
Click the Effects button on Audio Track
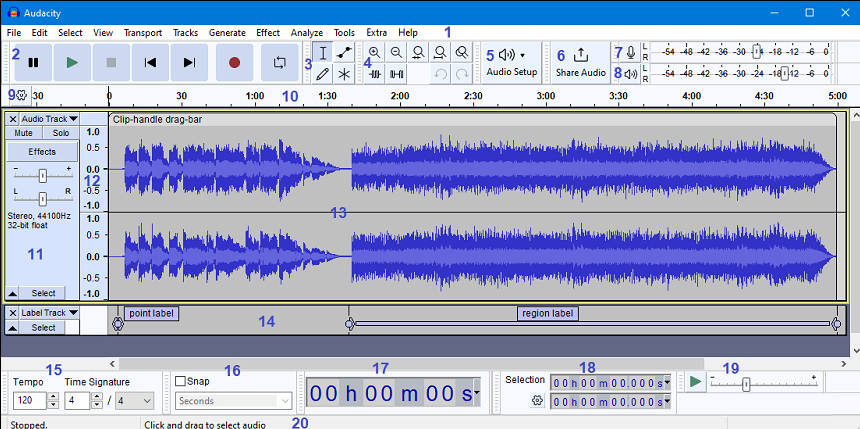[42, 152]
